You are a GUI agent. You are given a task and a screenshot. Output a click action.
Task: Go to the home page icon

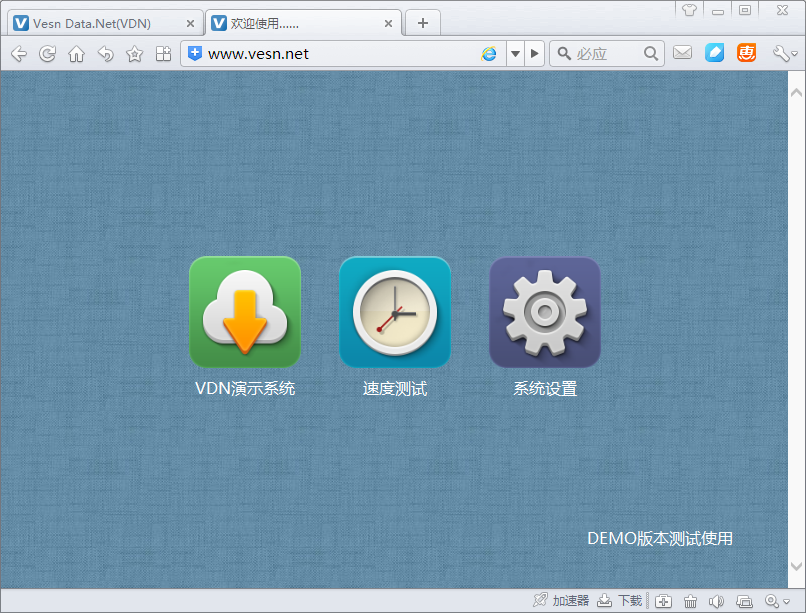[76, 54]
